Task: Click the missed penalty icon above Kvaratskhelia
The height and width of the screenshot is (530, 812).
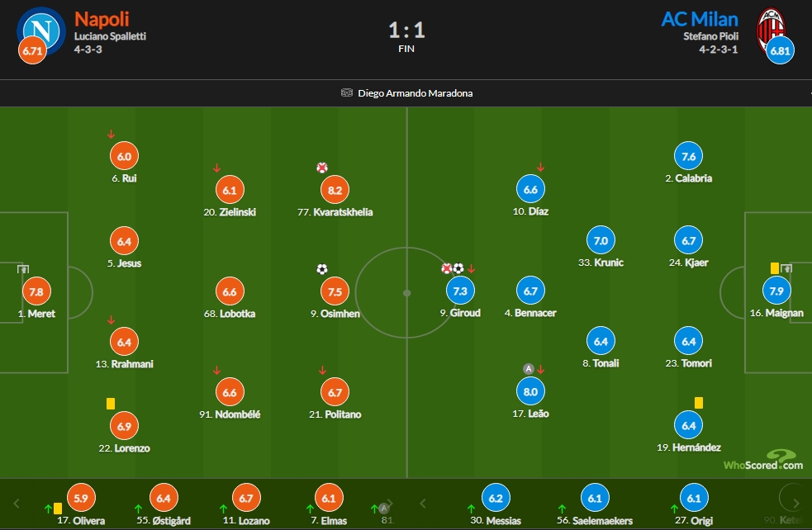Action: 322,168
